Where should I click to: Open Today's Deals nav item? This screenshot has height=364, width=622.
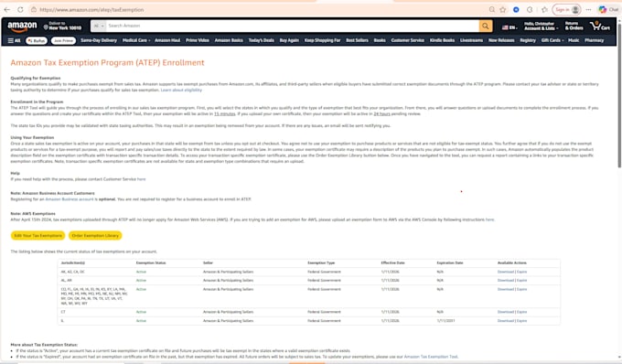261,40
